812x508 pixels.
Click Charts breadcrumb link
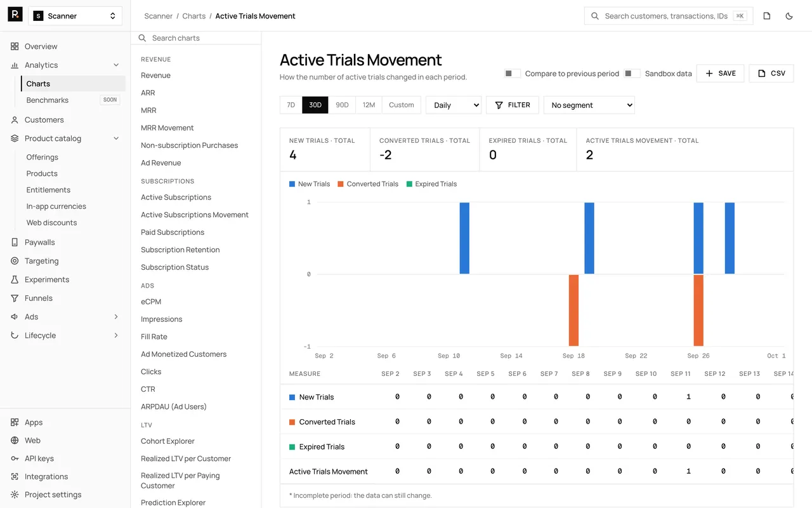[x=194, y=16]
